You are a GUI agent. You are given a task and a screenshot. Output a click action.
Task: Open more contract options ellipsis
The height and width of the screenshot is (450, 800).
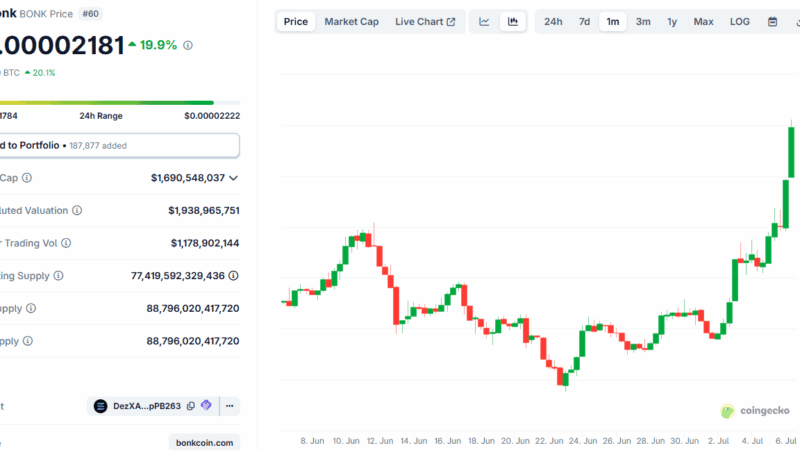[x=230, y=406]
